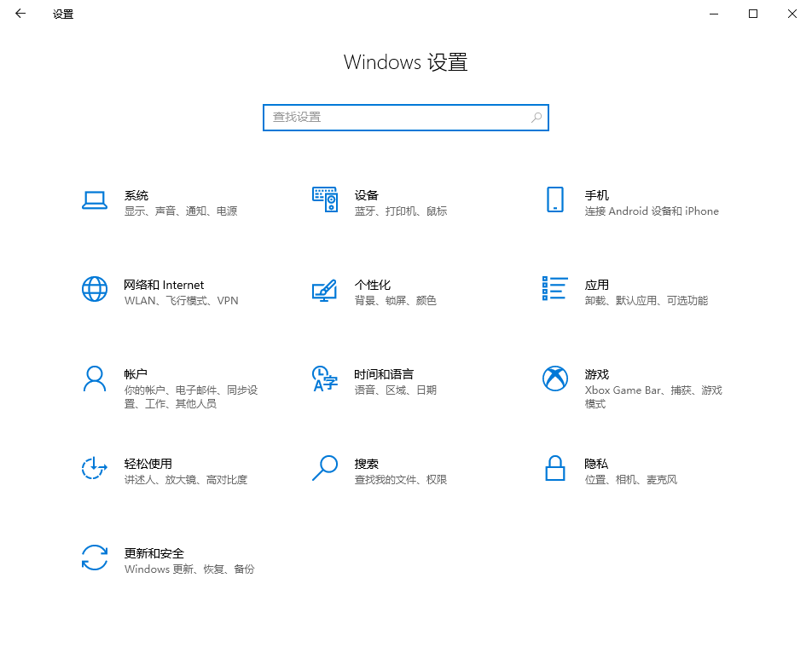Open the 轻松使用 settings title
This screenshot has height=653, width=812.
coord(148,464)
